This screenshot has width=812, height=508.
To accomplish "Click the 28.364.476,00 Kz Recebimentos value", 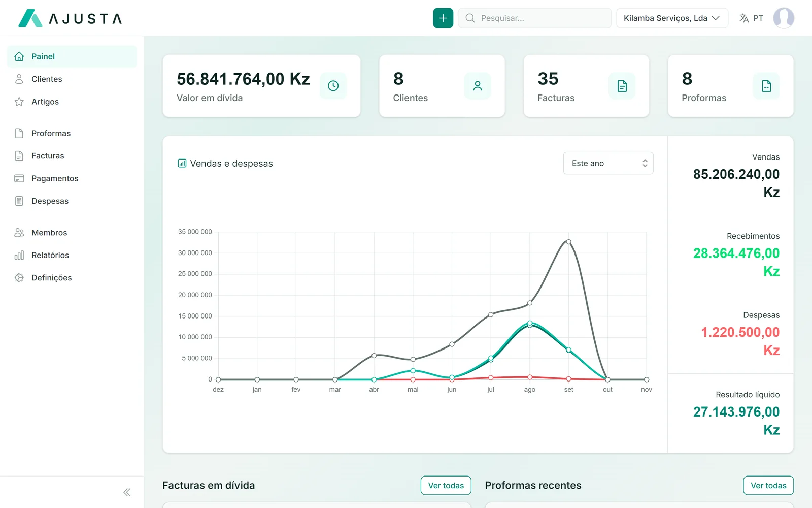I will (x=736, y=262).
